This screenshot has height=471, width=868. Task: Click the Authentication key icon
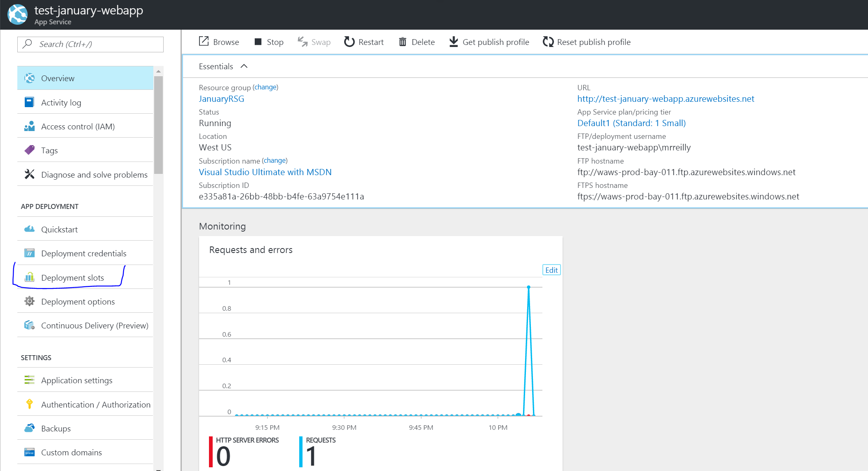29,404
